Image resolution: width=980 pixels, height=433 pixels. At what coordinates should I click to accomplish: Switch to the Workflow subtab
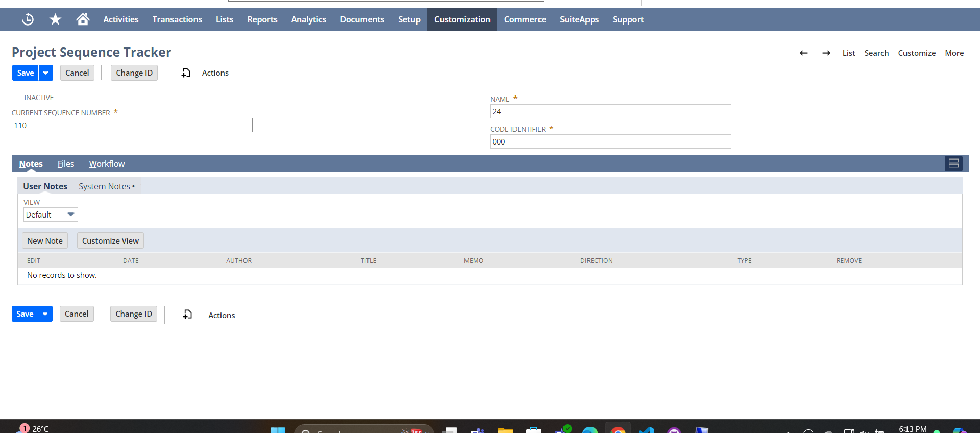tap(107, 164)
